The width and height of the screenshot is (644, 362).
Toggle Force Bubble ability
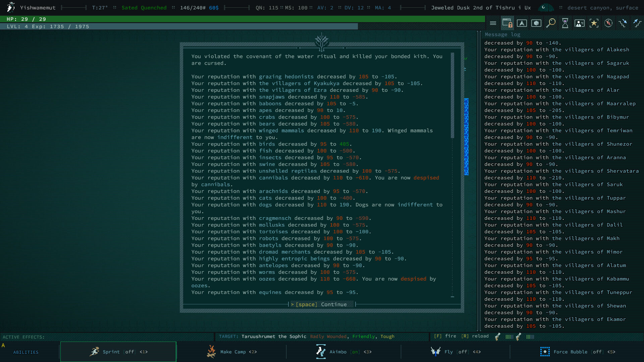577,352
